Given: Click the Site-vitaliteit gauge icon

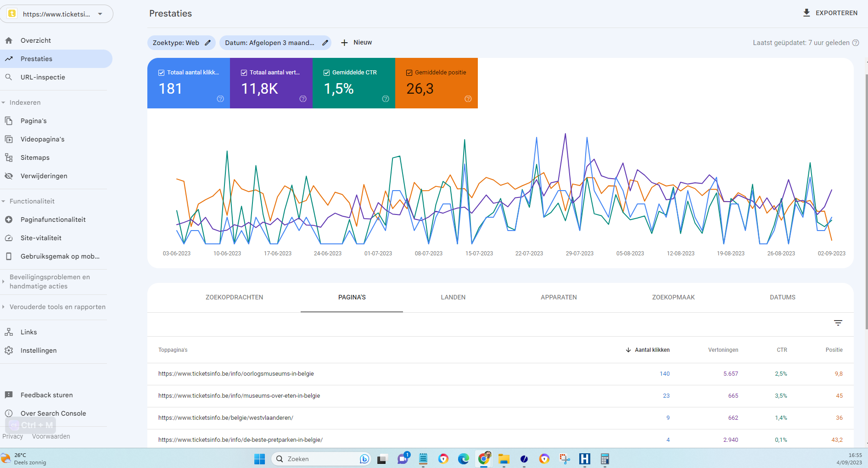Looking at the screenshot, I should click(9, 238).
